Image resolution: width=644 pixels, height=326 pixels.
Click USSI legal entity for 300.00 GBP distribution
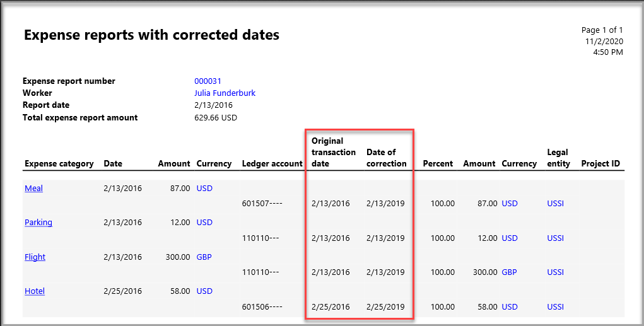click(x=555, y=272)
